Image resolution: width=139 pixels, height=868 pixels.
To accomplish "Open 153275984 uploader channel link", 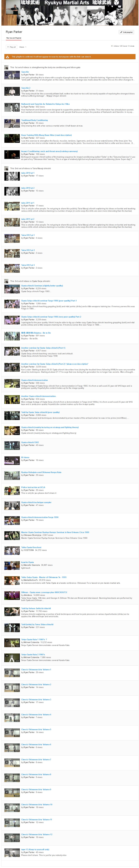I will click(29, 550).
